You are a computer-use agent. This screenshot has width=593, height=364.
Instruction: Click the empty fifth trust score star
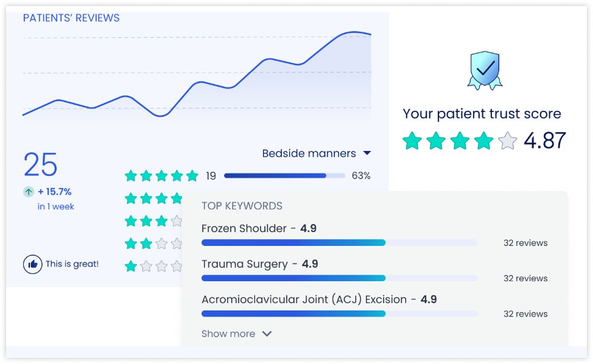click(507, 141)
